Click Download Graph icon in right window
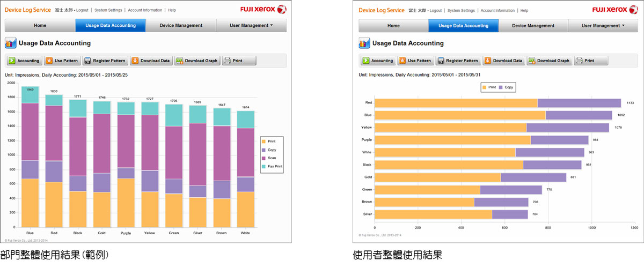Viewport: 644px width, 275px height. 531,61
